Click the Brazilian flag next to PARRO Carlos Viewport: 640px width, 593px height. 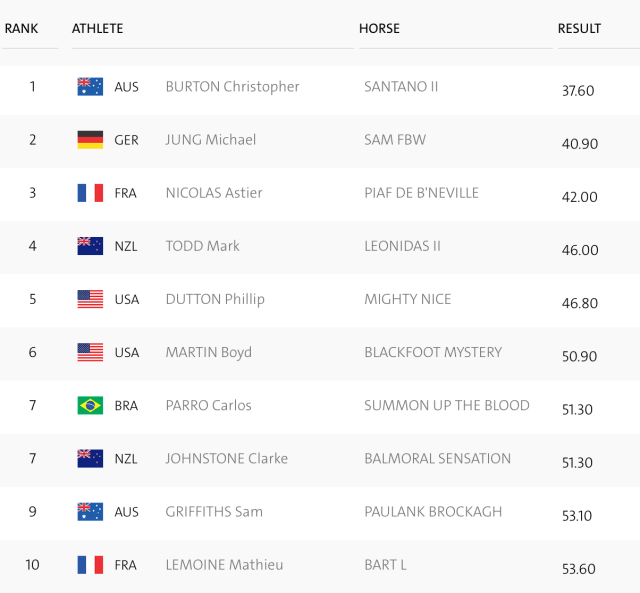coord(90,405)
